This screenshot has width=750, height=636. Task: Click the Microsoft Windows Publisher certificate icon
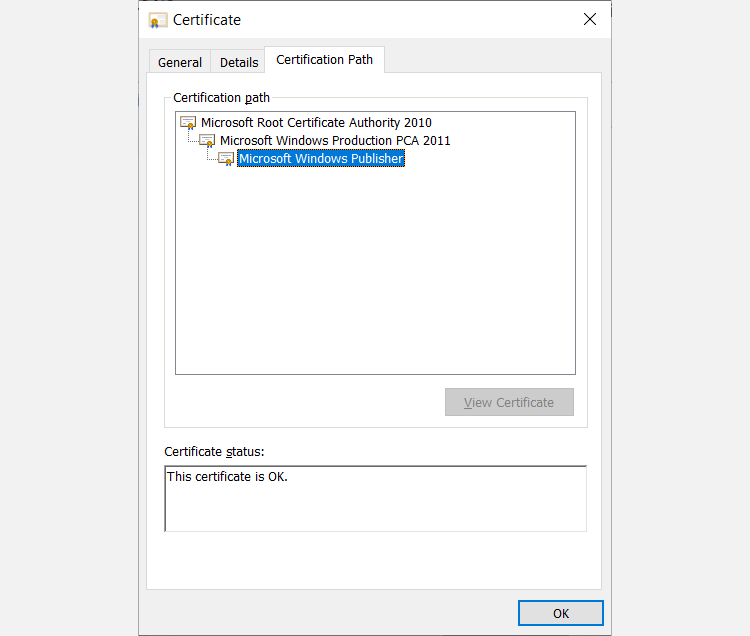click(x=226, y=158)
